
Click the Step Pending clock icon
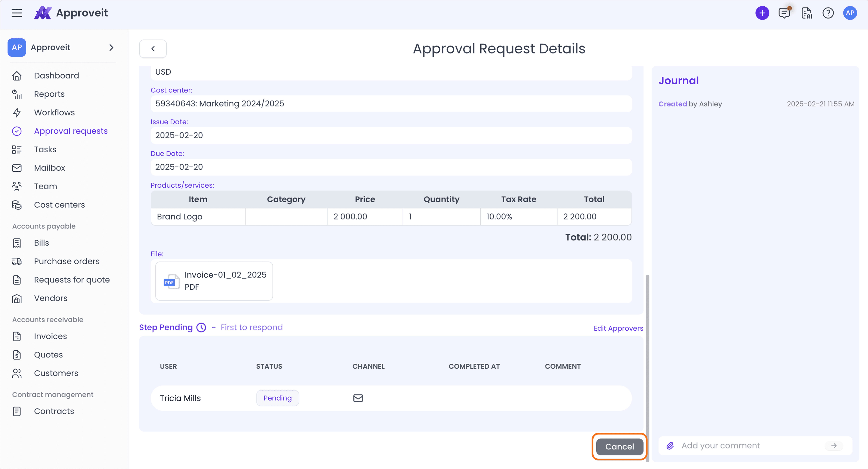pos(201,328)
